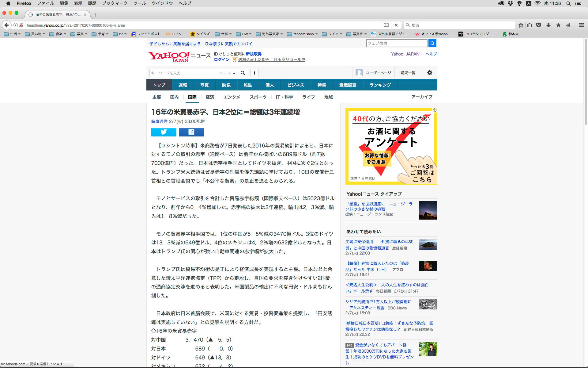Expand the 生活 bookmarks folder

[x=12, y=34]
